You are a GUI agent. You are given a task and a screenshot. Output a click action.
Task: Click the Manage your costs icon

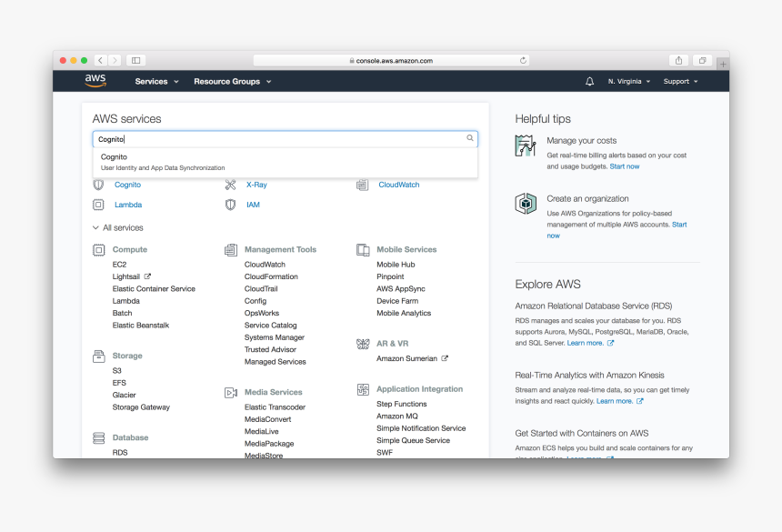coord(526,146)
